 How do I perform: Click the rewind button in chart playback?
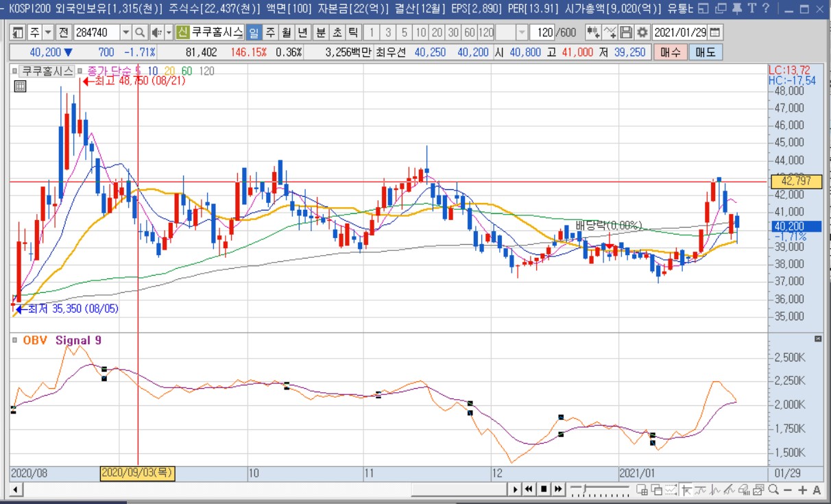(x=529, y=490)
